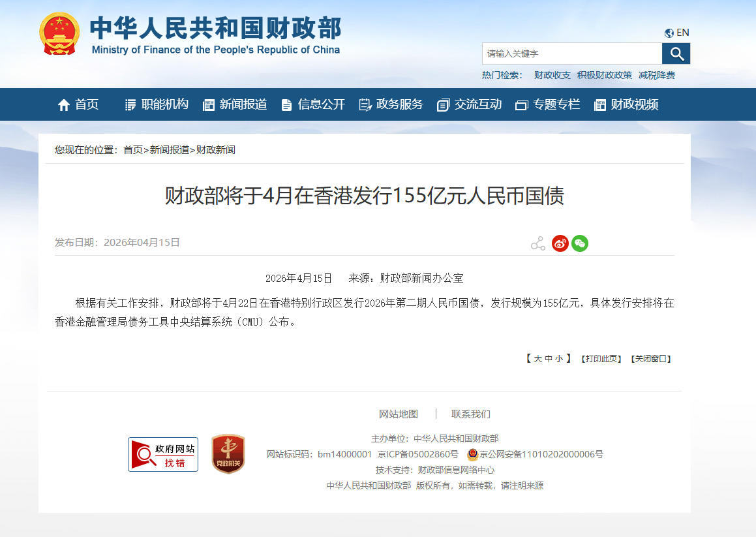Click the Weibo share icon
This screenshot has height=537, width=756.
tap(560, 243)
